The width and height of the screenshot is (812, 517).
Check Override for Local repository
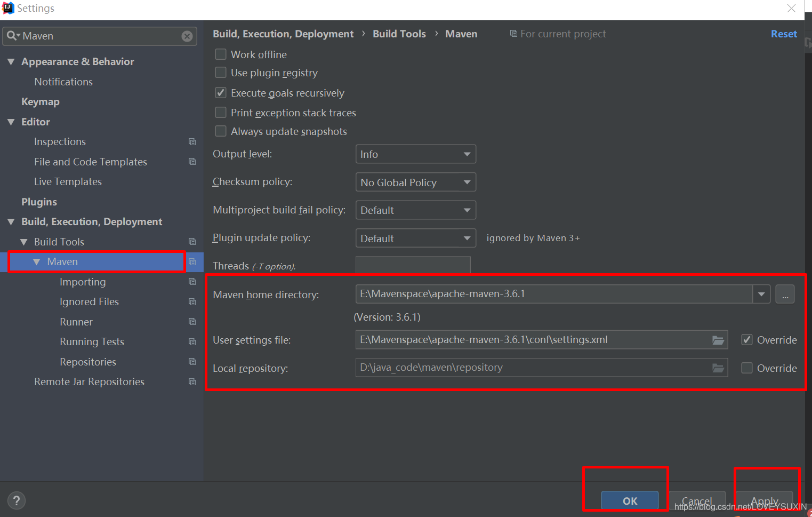click(x=747, y=368)
